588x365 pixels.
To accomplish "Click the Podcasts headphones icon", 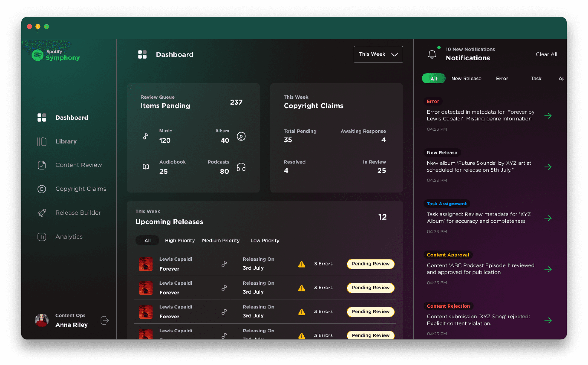I will [x=241, y=167].
